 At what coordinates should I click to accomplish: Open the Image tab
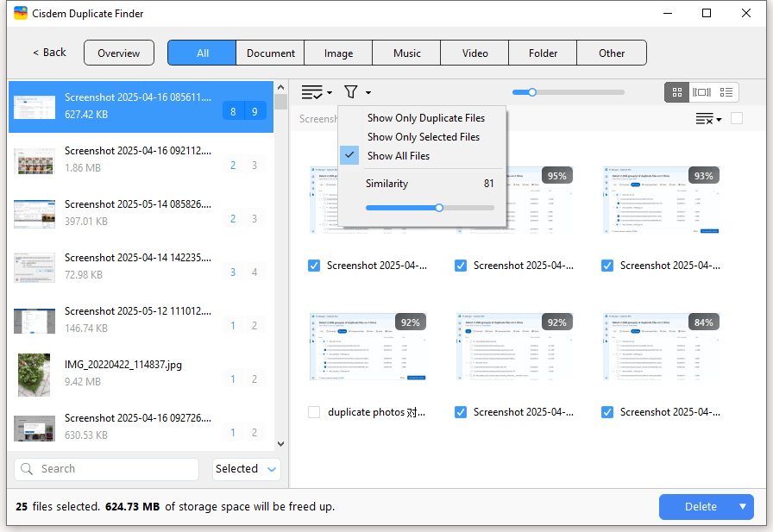point(338,53)
